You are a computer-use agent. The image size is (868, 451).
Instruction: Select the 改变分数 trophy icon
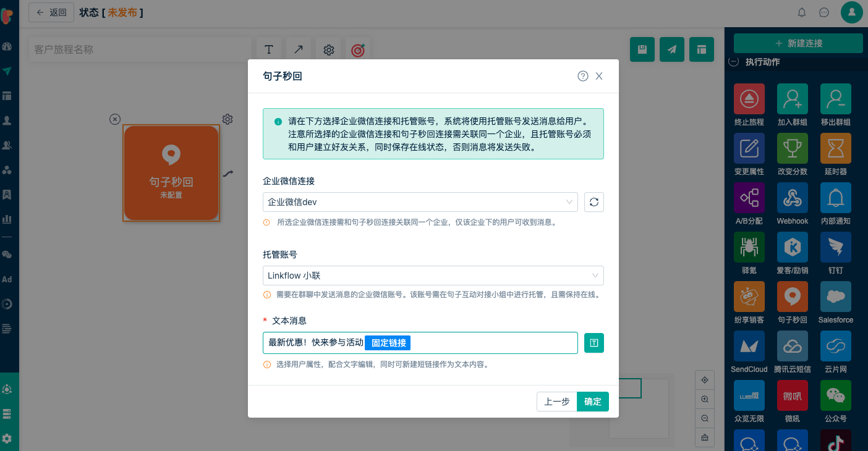click(793, 148)
